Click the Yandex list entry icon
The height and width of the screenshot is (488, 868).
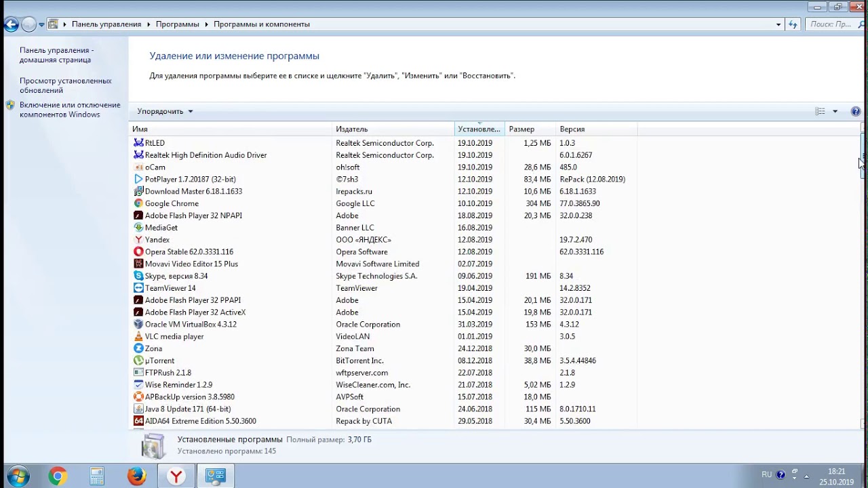pyautogui.click(x=138, y=240)
